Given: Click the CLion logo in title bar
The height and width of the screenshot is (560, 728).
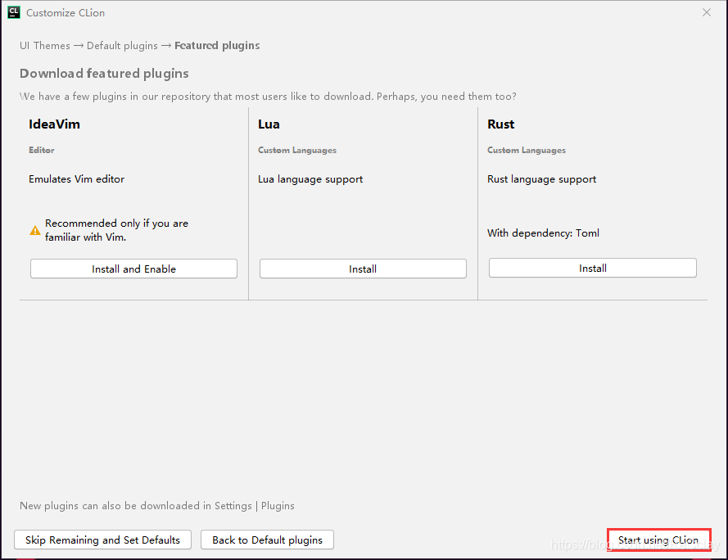Looking at the screenshot, I should 14,12.
